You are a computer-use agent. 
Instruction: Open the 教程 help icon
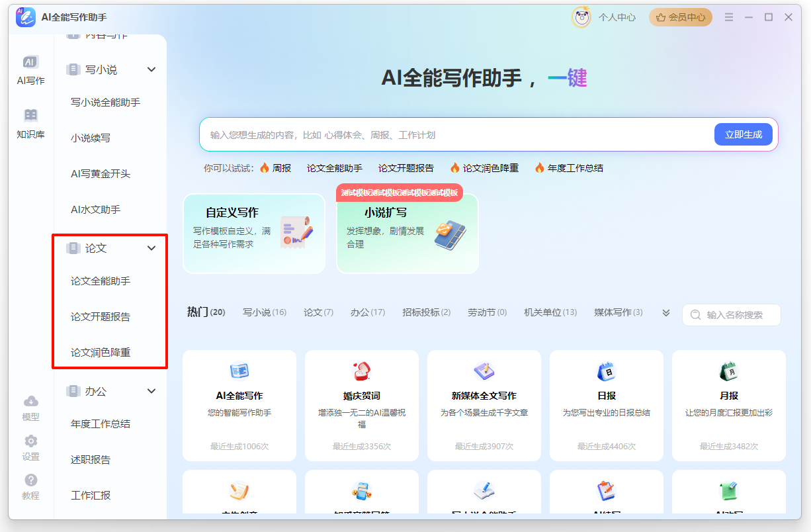(x=30, y=480)
